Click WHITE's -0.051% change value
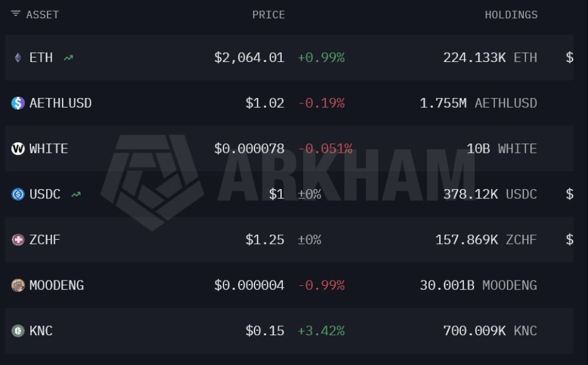This screenshot has height=365, width=588. (x=326, y=148)
